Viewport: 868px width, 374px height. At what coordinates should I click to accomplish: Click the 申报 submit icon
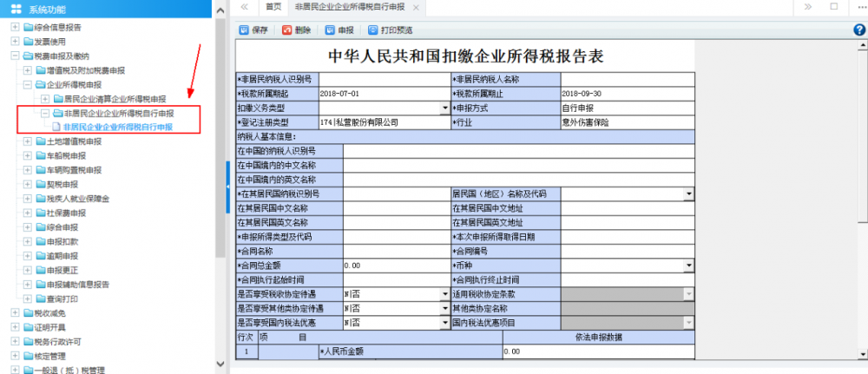(x=330, y=30)
